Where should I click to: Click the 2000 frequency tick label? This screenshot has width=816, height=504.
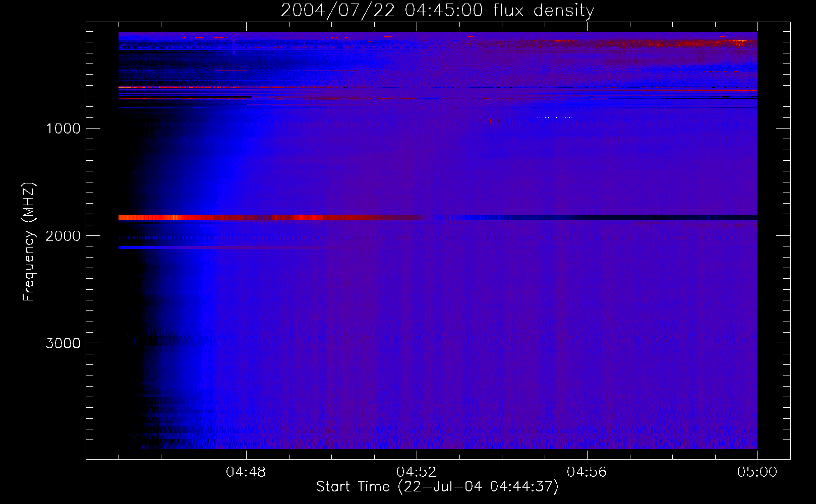click(x=63, y=236)
